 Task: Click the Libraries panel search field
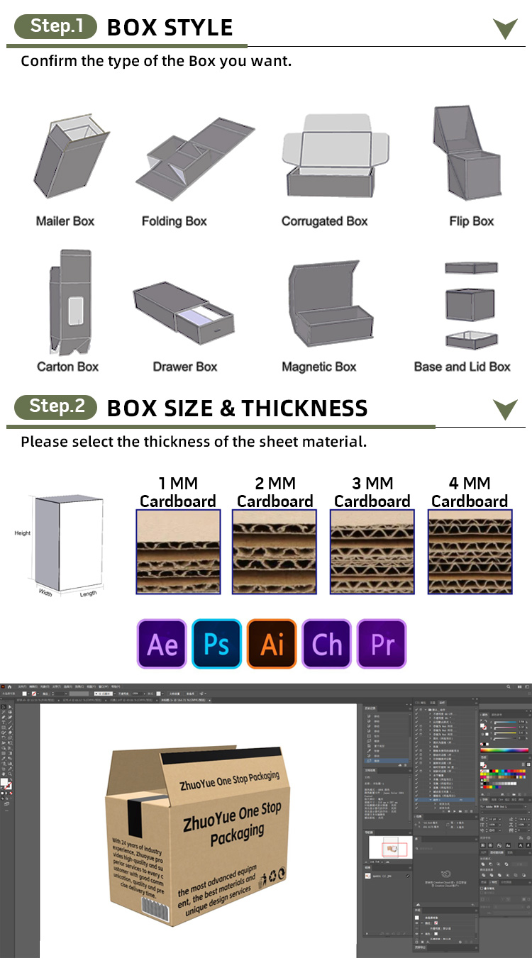pyautogui.click(x=445, y=849)
